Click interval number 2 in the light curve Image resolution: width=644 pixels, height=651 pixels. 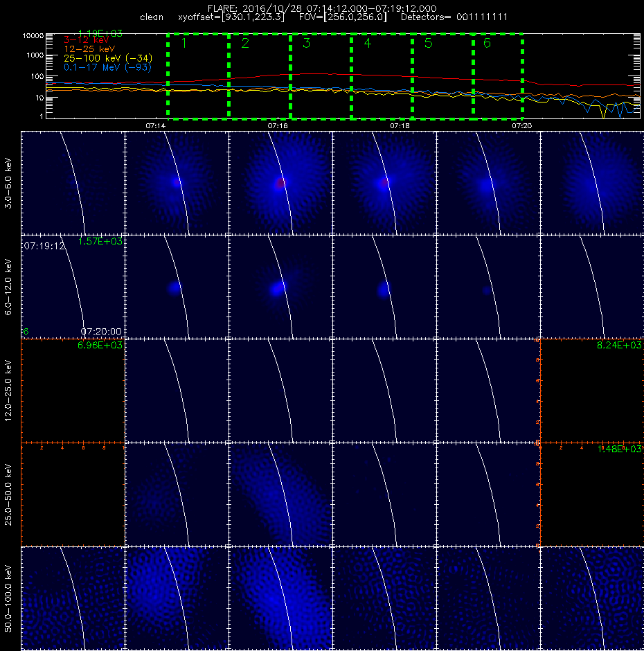coord(245,43)
